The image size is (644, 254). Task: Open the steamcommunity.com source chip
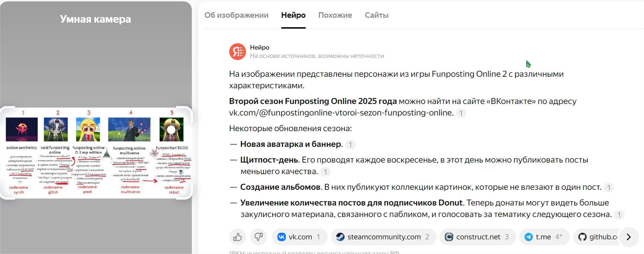tap(383, 237)
